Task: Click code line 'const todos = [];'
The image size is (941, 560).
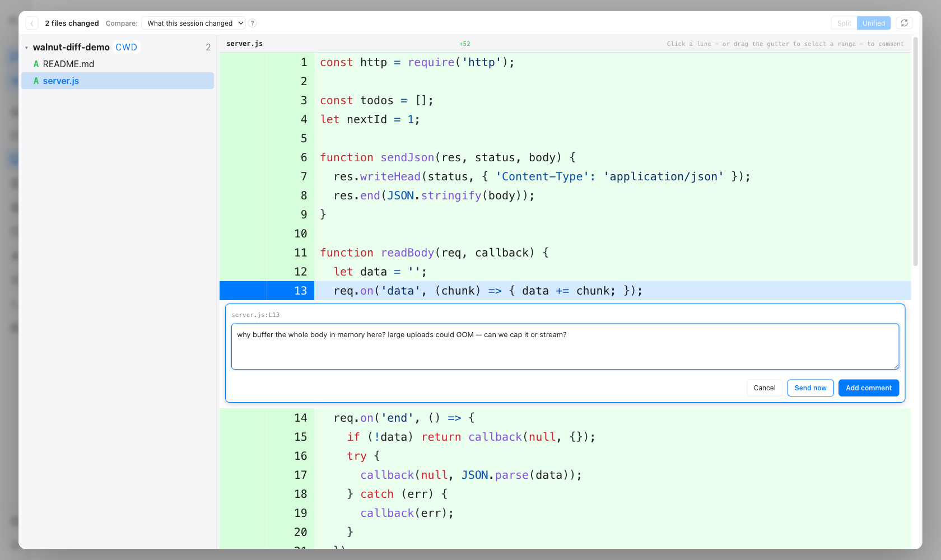Action: tap(376, 100)
